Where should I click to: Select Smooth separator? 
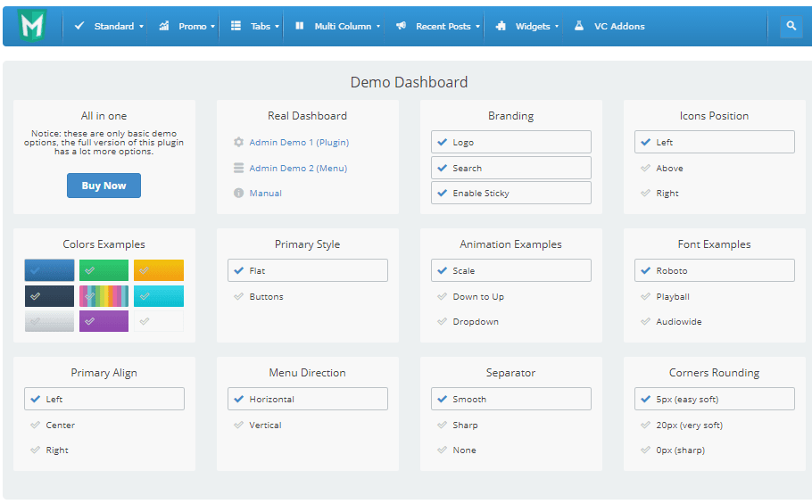510,399
